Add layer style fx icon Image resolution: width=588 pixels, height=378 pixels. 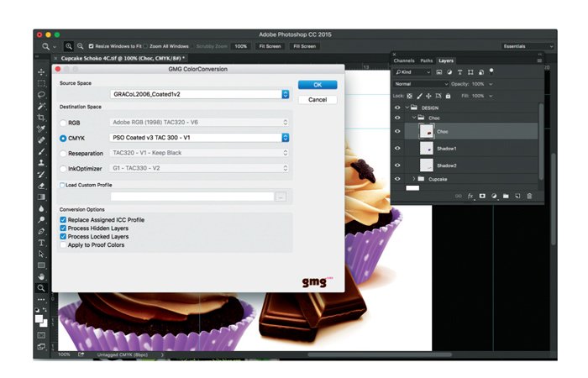[x=470, y=196]
